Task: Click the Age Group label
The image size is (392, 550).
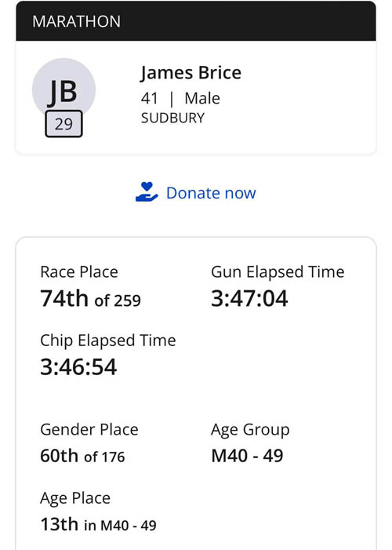Action: point(250,430)
